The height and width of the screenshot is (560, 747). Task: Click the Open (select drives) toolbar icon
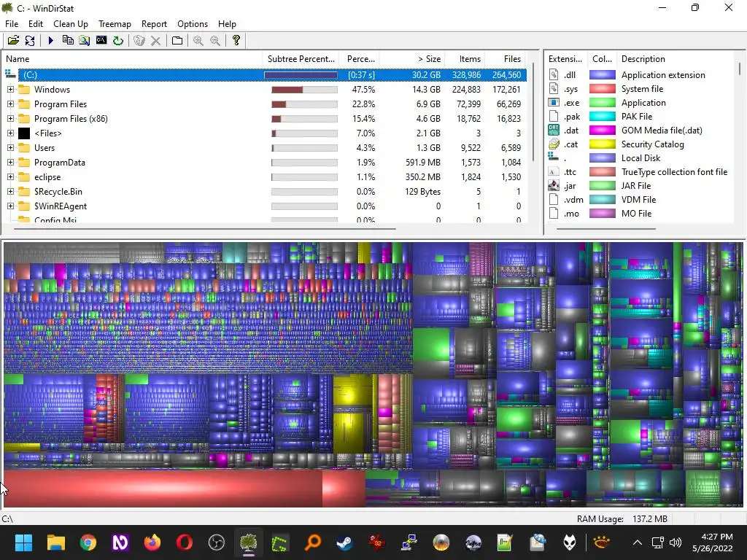point(13,41)
